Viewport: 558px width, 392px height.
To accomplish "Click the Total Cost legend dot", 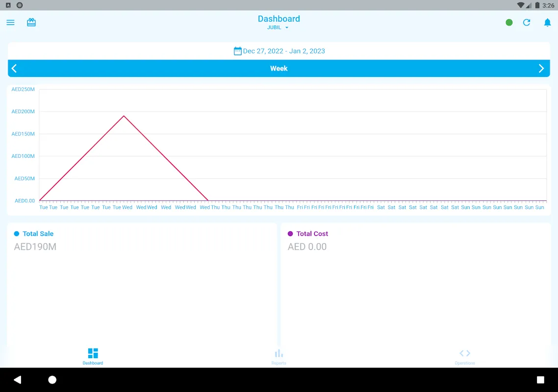I will point(290,234).
